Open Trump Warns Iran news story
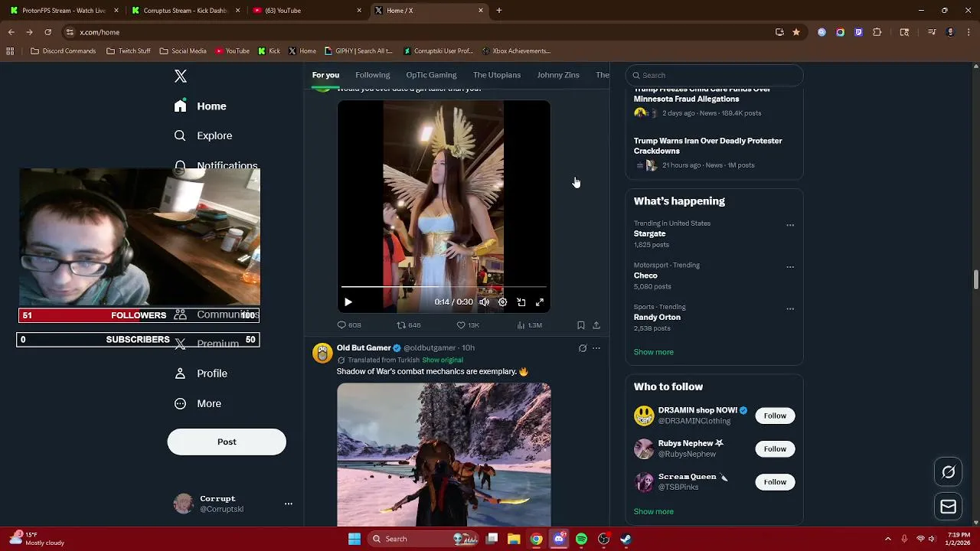Image resolution: width=980 pixels, height=551 pixels. click(x=708, y=146)
